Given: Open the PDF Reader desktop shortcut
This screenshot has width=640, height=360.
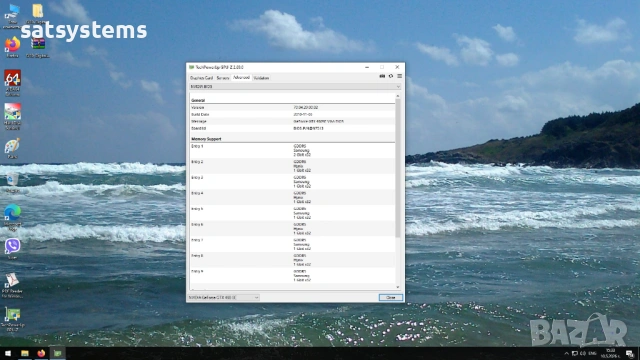Looking at the screenshot, I should tap(13, 285).
